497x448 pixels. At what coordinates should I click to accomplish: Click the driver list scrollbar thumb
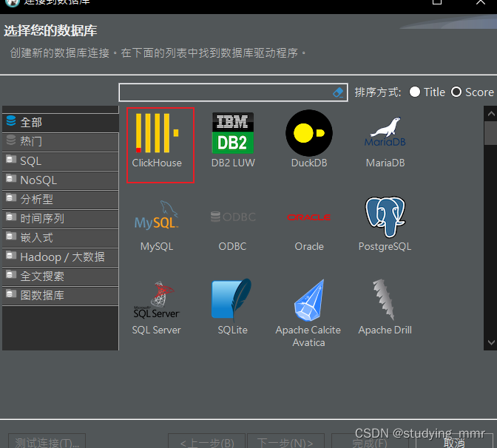[491, 133]
